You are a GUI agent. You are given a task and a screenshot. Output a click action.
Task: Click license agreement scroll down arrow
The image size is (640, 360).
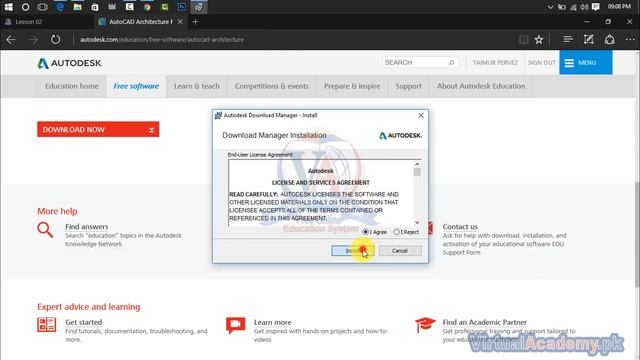click(417, 222)
